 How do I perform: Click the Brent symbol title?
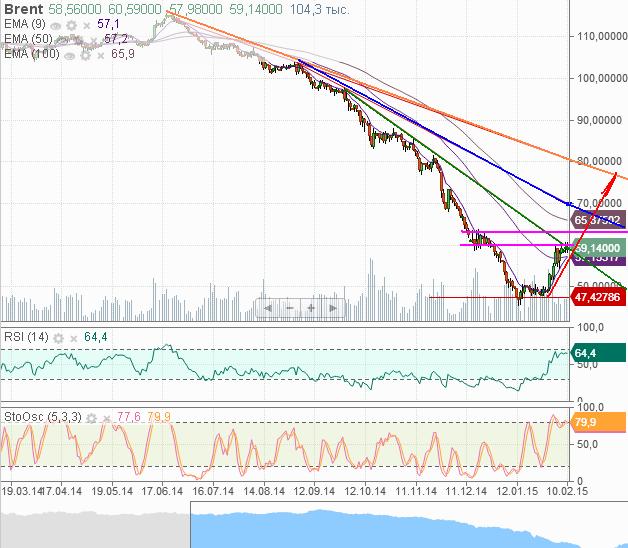click(24, 8)
